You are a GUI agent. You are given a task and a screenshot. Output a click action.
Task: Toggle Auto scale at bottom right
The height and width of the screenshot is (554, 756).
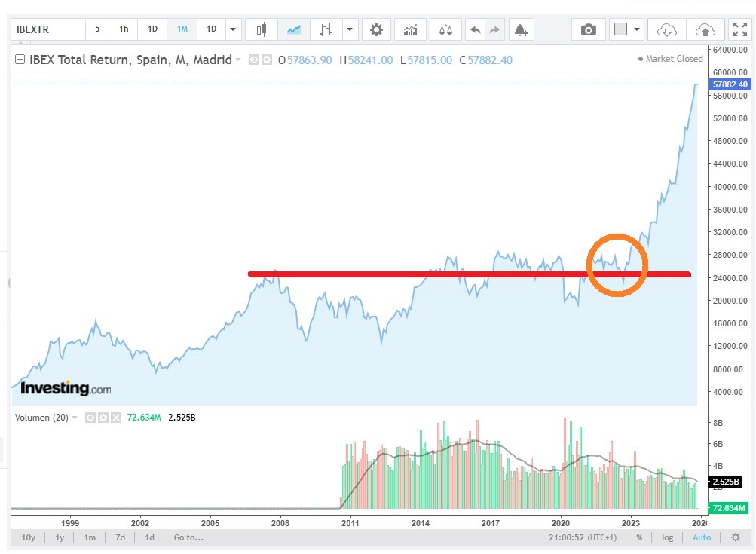(701, 537)
